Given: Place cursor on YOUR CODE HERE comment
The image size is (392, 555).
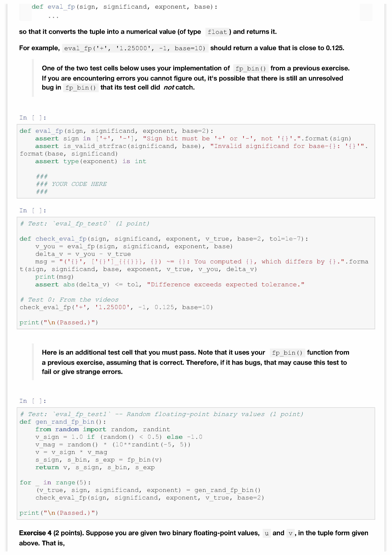Looking at the screenshot, I should (79, 184).
